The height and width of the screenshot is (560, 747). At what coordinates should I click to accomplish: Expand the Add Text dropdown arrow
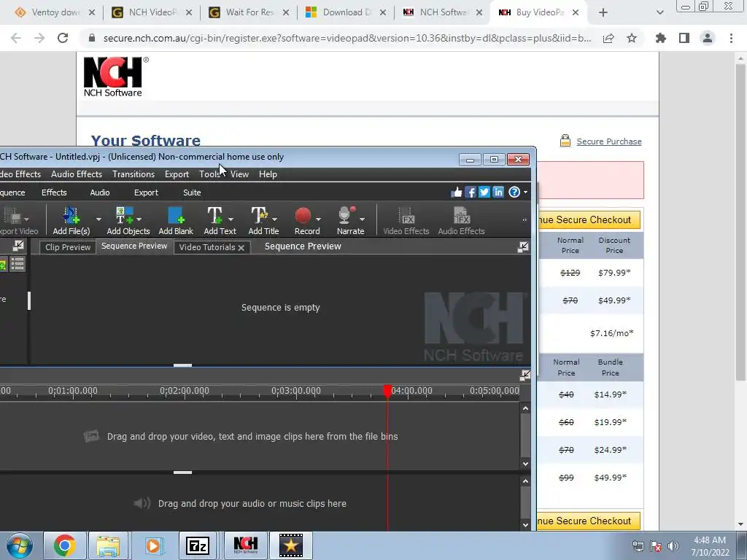231,219
